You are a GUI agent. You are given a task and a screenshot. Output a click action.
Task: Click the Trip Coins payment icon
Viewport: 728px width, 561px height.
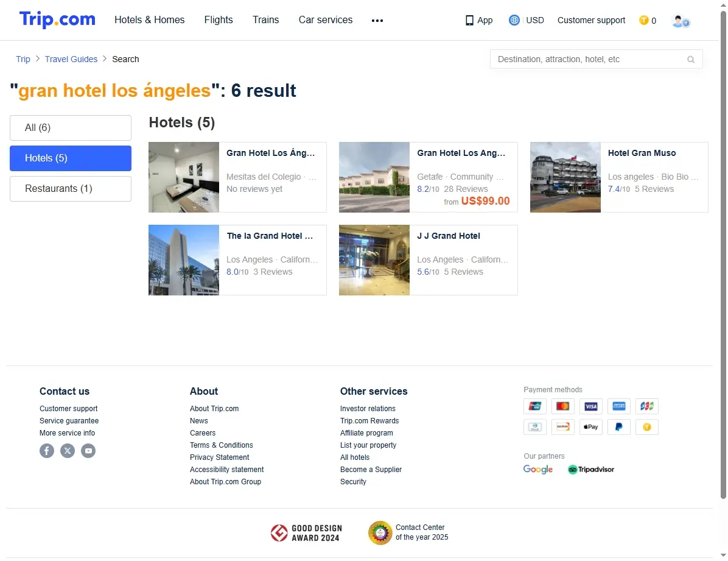tap(647, 426)
